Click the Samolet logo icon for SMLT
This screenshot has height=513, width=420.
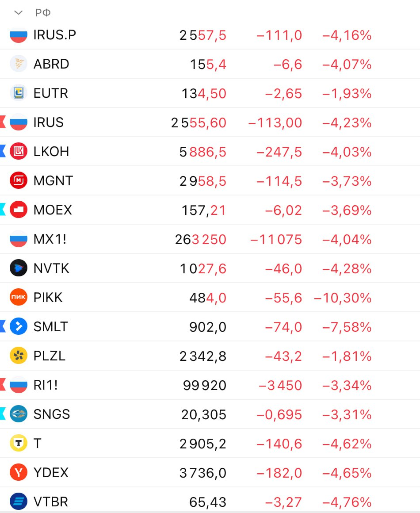(19, 327)
